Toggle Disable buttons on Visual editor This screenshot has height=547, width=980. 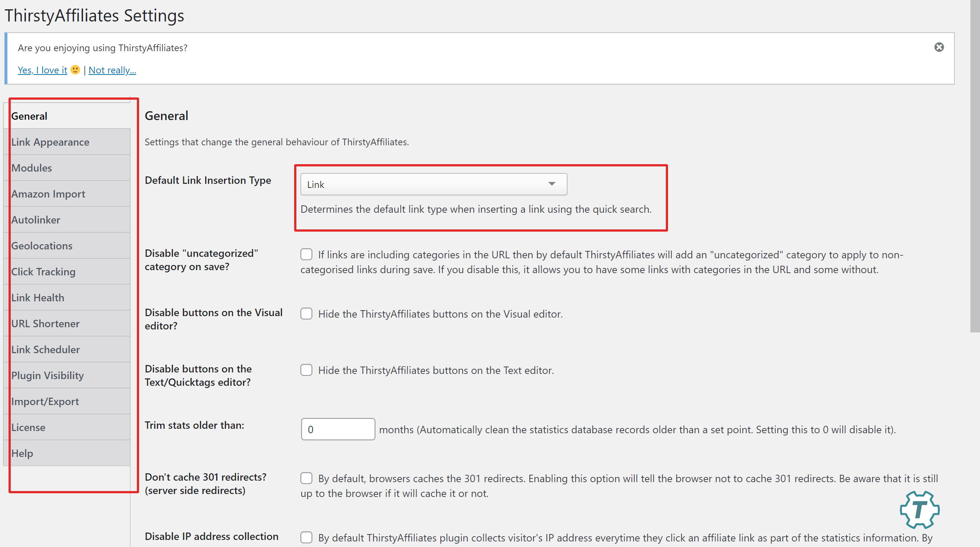coord(307,314)
